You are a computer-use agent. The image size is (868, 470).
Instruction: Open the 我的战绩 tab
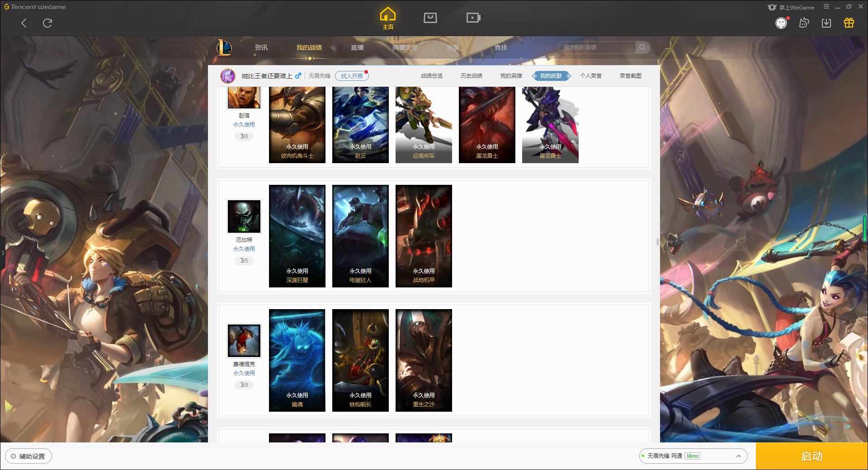pyautogui.click(x=309, y=47)
